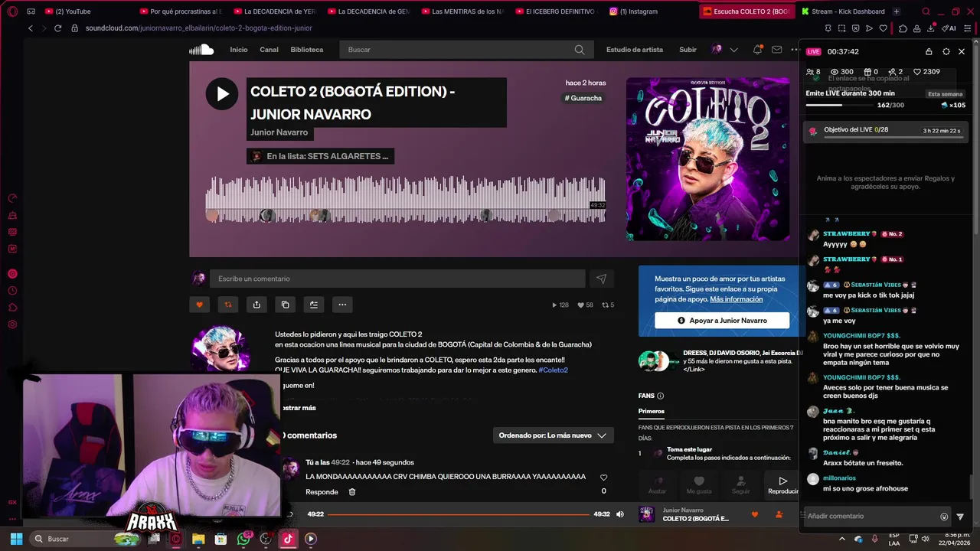Click the Objetivo del LIVE goal bar
This screenshot has width=980, height=551.
point(887,131)
